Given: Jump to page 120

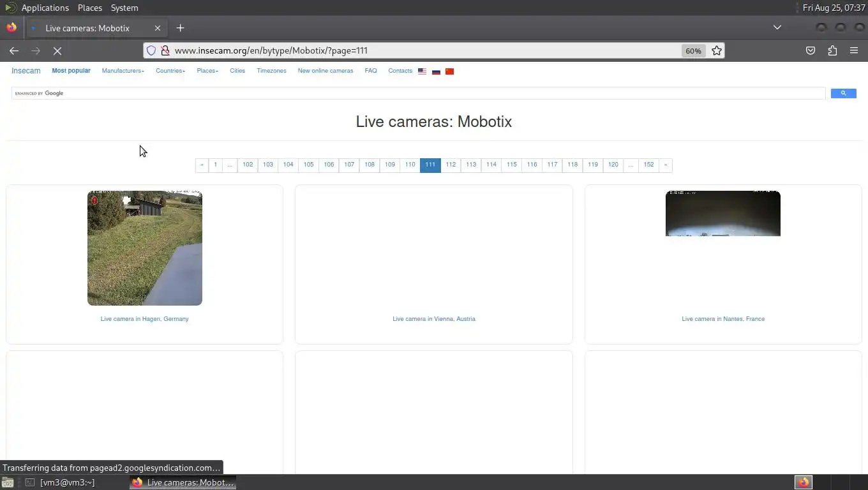Looking at the screenshot, I should tap(613, 165).
